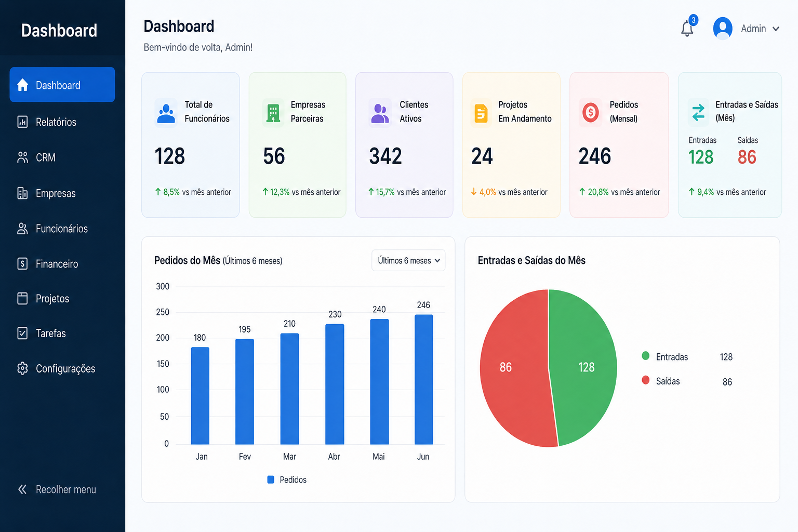Click the Jun bar labeled 246
798x532 pixels.
pyautogui.click(x=424, y=379)
